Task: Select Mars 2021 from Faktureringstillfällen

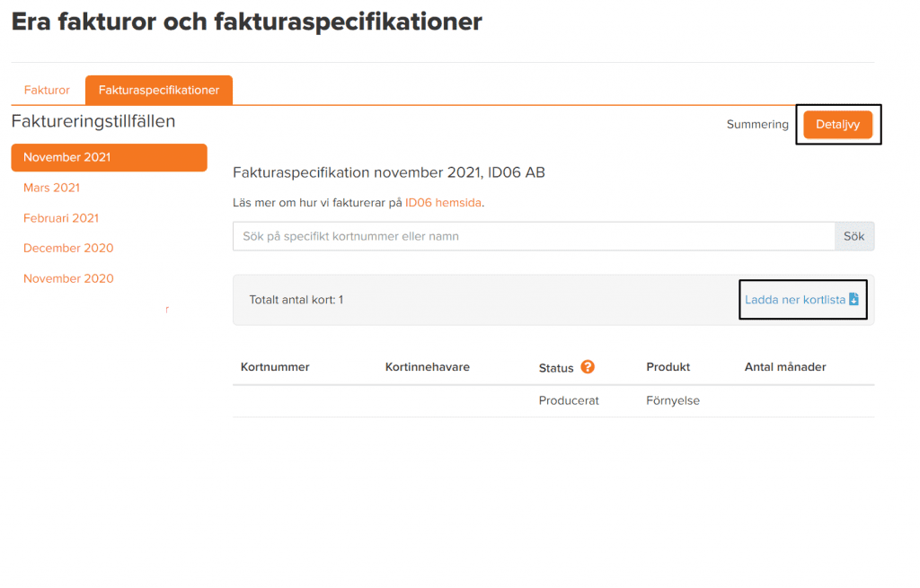Action: coord(51,188)
